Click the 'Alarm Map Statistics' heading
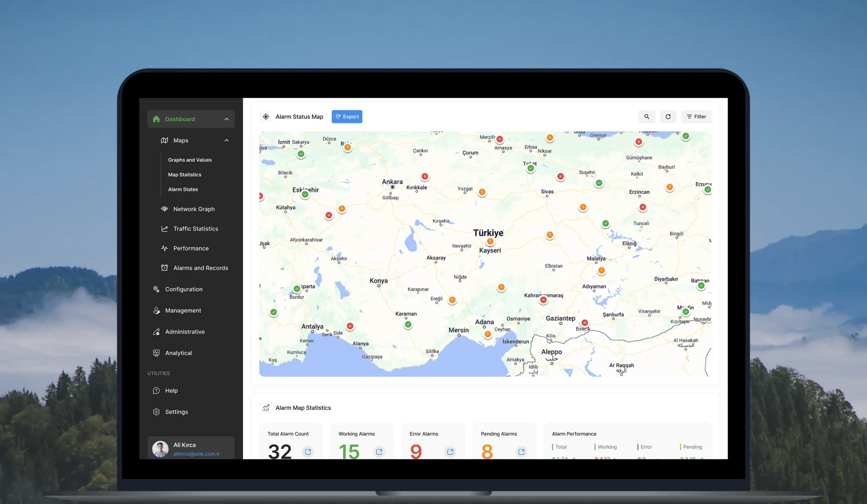Screen dimensions: 867x504 coord(303,408)
